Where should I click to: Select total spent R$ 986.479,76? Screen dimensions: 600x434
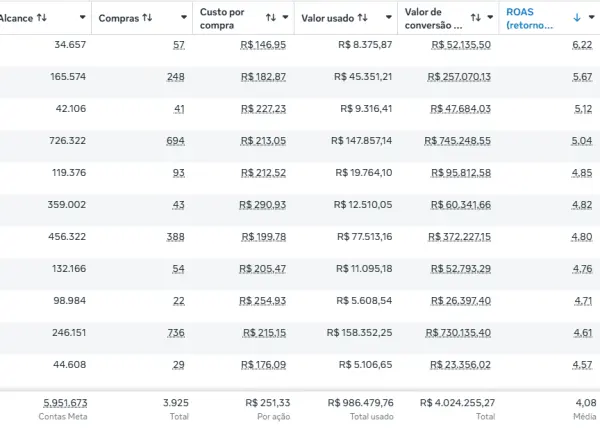360,403
